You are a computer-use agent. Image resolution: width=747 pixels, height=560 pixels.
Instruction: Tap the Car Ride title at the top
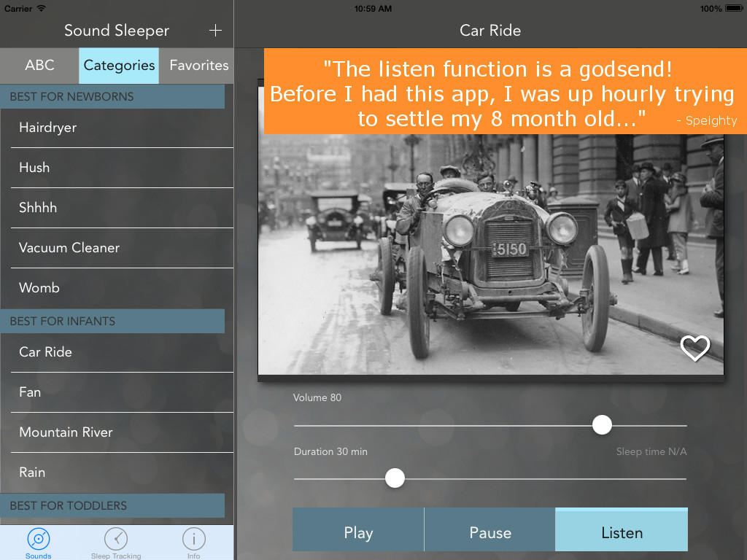[x=490, y=31]
